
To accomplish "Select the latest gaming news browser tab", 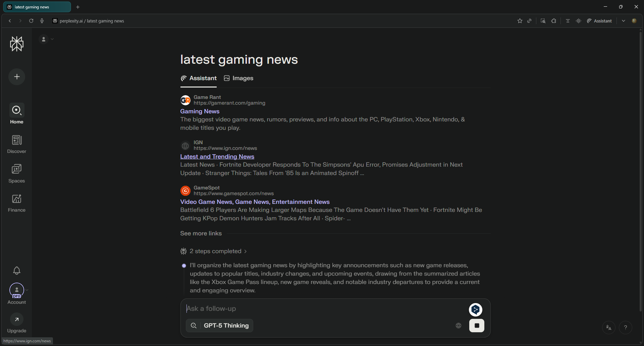I will pyautogui.click(x=37, y=7).
